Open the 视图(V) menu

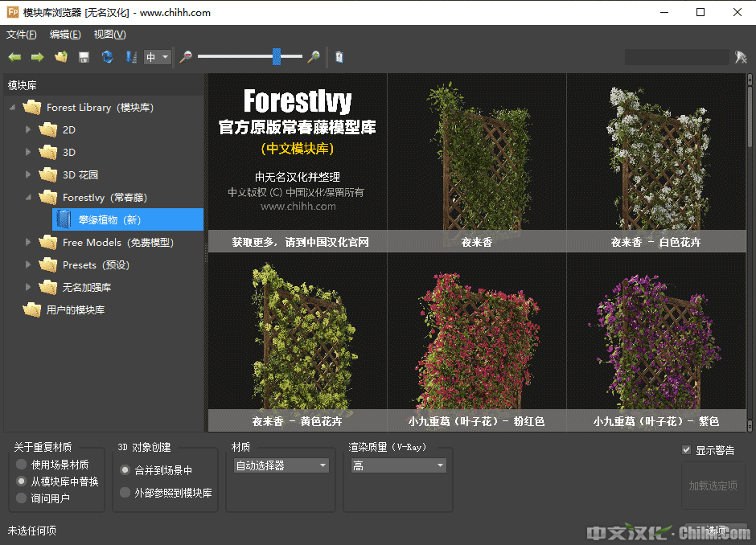[x=109, y=35]
